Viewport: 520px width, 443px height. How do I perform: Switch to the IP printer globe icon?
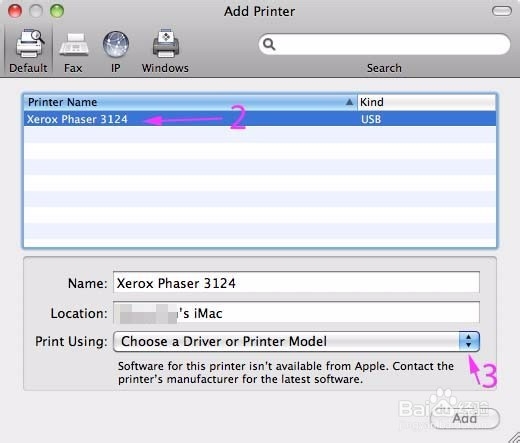click(116, 44)
